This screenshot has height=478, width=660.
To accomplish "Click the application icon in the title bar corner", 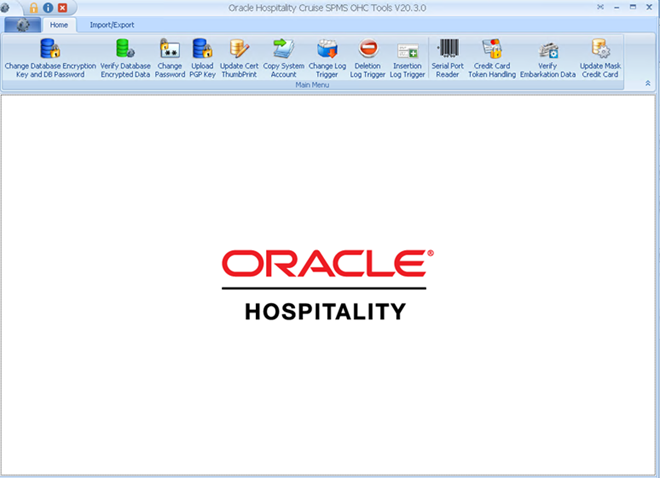I will pos(5,8).
